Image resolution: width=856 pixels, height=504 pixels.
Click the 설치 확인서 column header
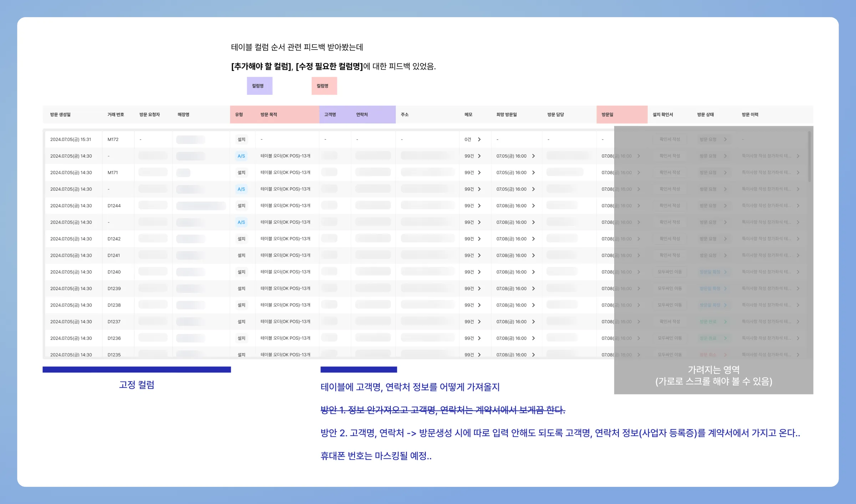(x=663, y=114)
